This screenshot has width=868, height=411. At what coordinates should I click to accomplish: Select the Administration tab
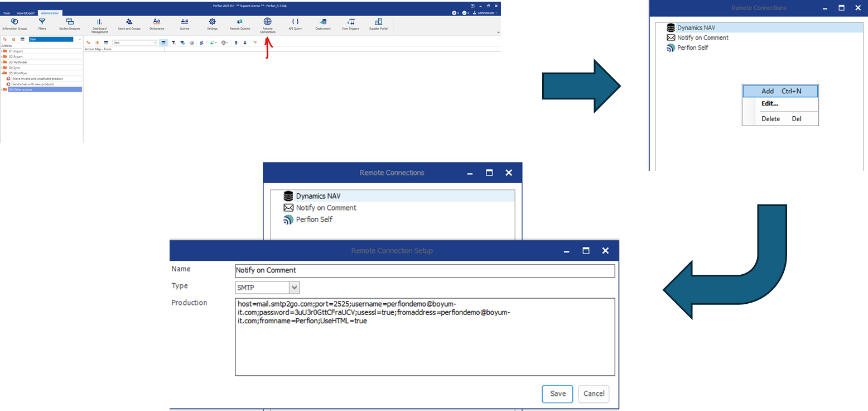pyautogui.click(x=50, y=13)
